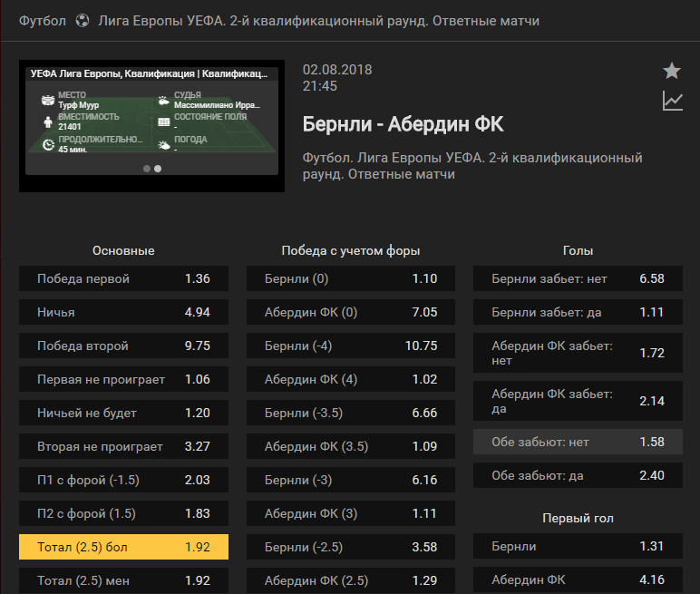This screenshot has width=700, height=594.
Task: Select bet П1 с форой (-1.5)
Action: pos(123,480)
